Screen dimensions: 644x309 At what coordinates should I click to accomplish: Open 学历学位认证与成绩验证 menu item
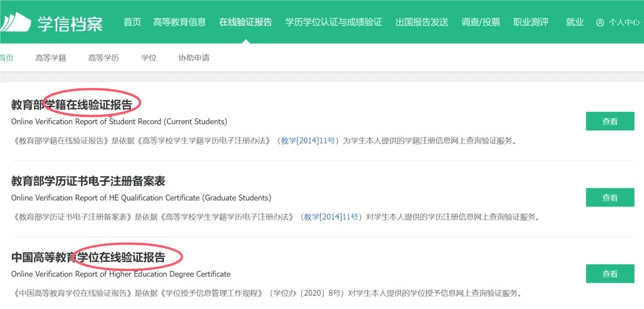(333, 22)
